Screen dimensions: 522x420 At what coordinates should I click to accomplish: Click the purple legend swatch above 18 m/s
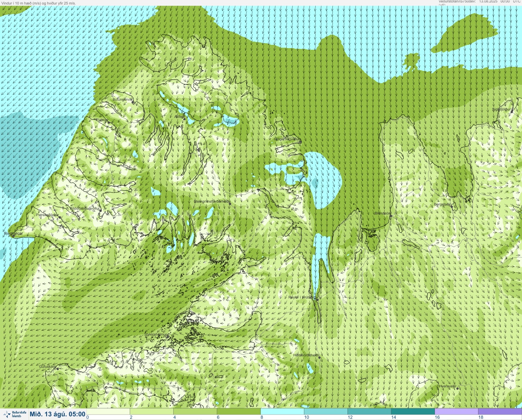(500, 411)
